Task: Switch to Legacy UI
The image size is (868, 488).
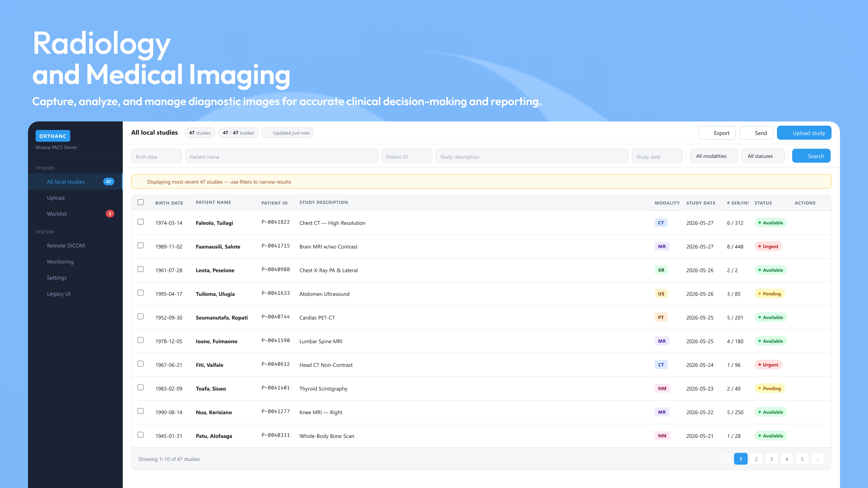Action: [x=75, y=294]
